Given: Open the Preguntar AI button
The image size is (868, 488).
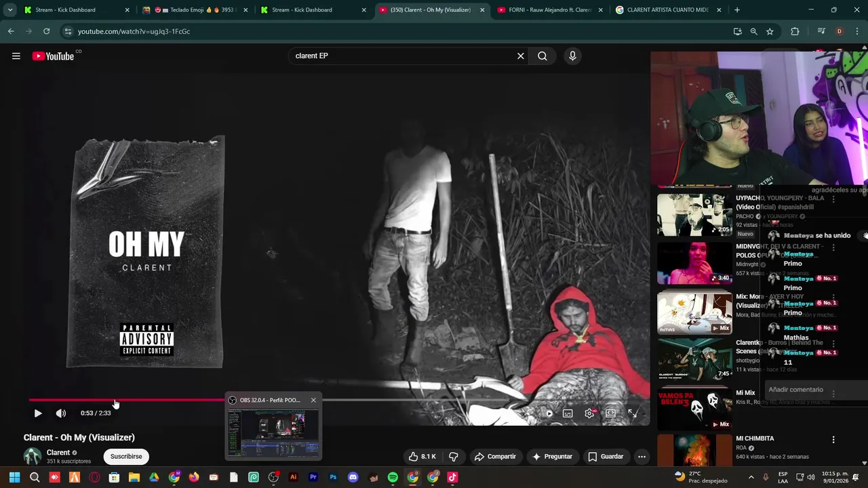Looking at the screenshot, I should tap(552, 456).
